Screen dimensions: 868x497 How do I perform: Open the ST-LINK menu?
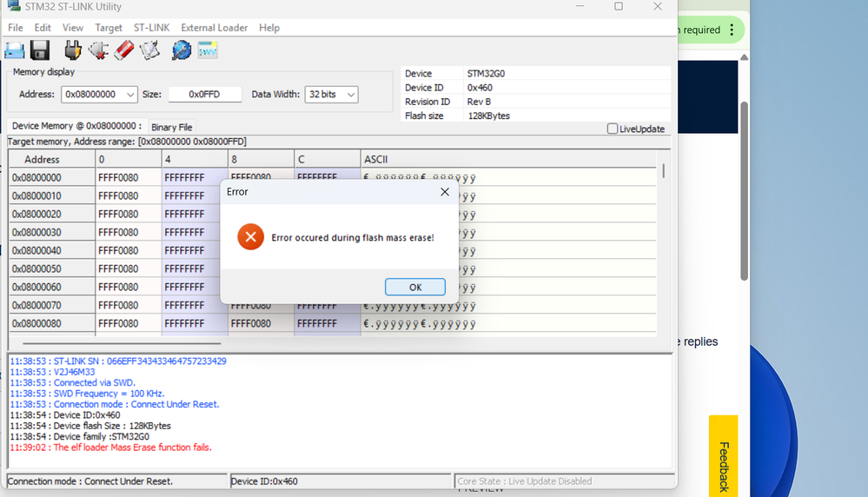(x=152, y=28)
